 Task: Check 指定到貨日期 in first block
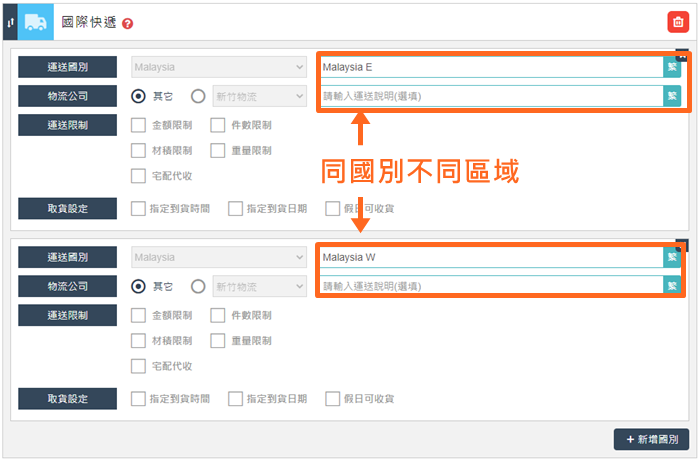click(235, 208)
